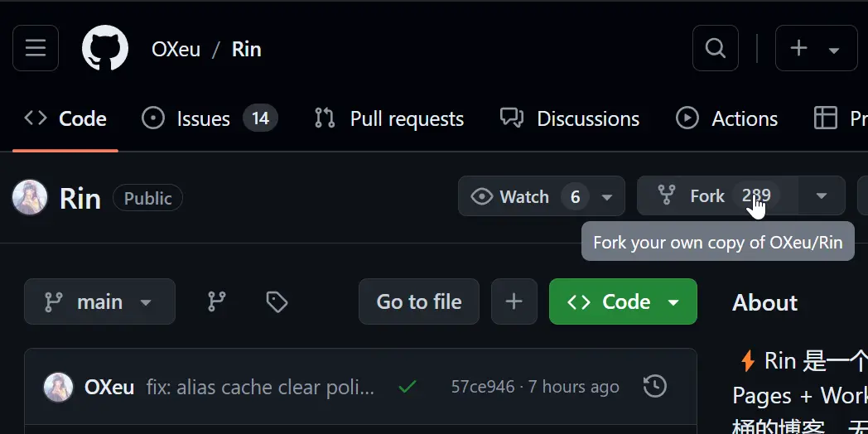Open the tags icon
Image resolution: width=868 pixels, height=434 pixels.
(277, 301)
